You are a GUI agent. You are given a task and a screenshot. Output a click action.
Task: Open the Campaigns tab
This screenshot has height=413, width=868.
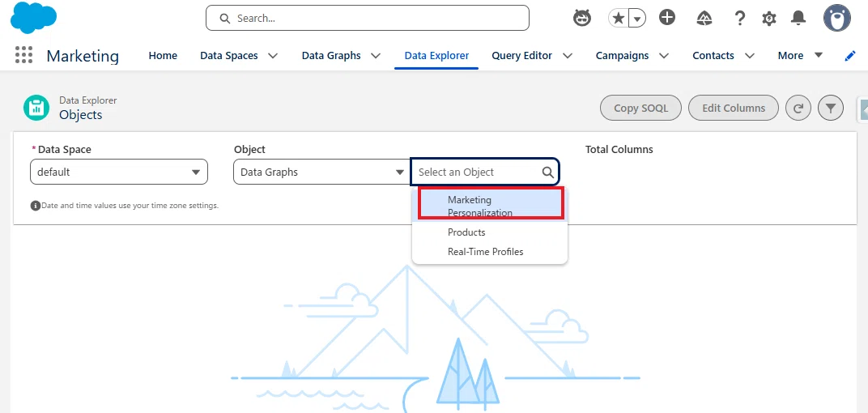[622, 55]
